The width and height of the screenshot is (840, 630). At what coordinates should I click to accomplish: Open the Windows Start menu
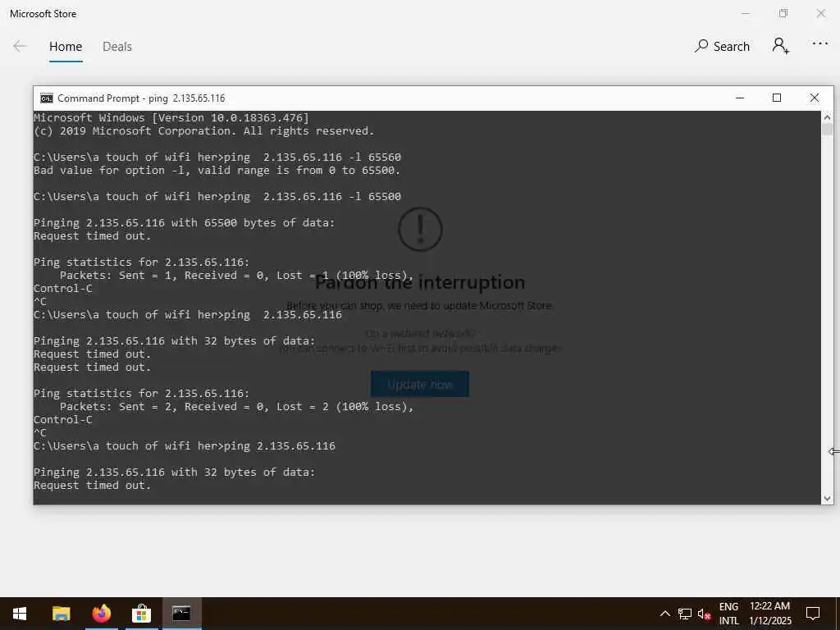[20, 614]
